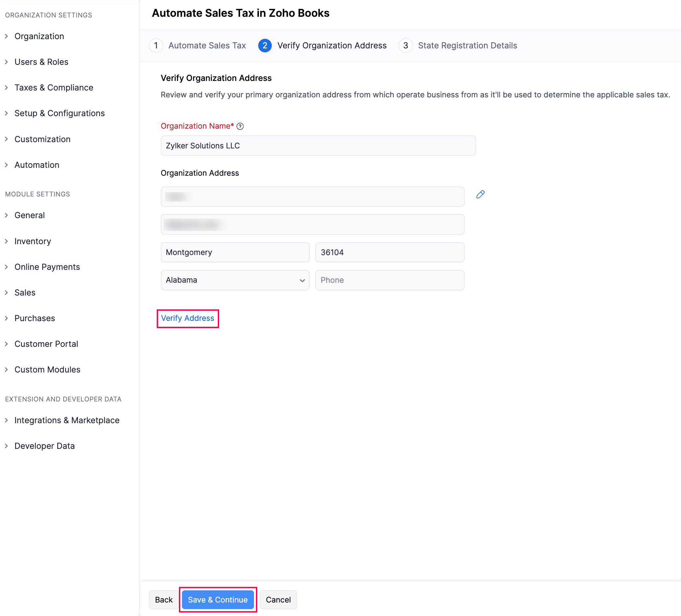Open Integrations & Marketplace settings

point(66,420)
